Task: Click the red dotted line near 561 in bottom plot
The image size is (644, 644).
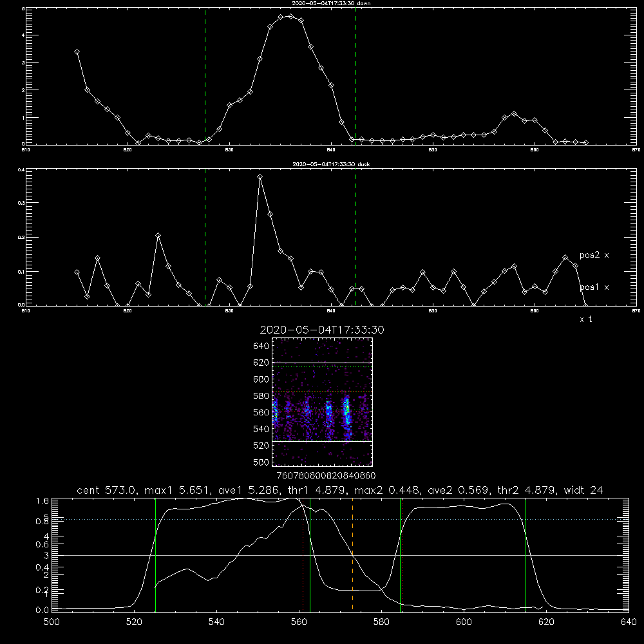Action: 303,555
